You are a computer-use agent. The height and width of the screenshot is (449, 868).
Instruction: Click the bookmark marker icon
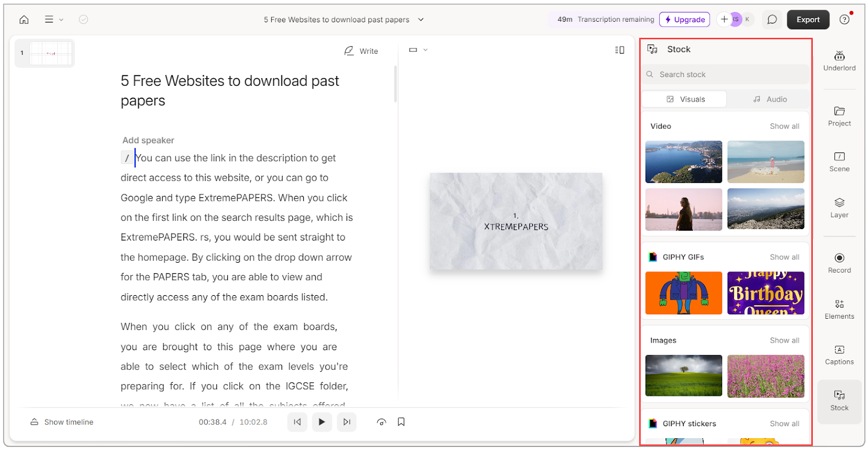coord(401,422)
